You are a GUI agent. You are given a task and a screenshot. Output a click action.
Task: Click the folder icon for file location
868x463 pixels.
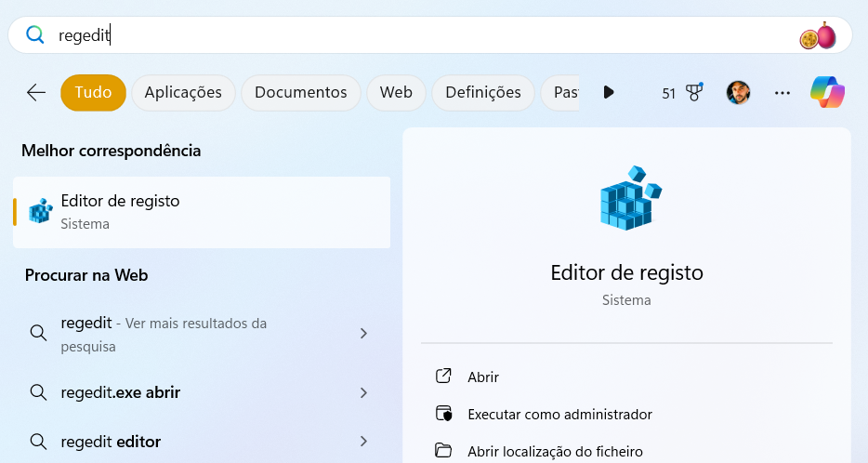(x=443, y=450)
